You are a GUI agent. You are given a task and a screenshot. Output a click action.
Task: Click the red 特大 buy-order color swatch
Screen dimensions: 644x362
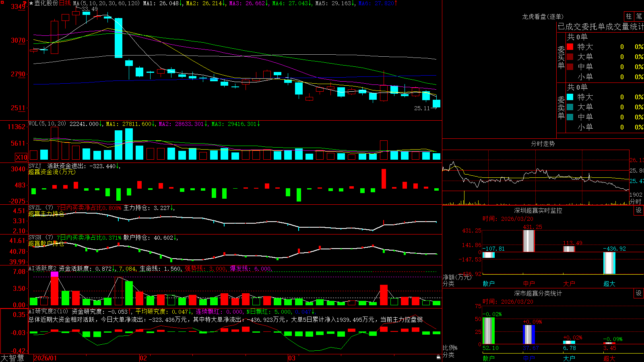(x=570, y=47)
